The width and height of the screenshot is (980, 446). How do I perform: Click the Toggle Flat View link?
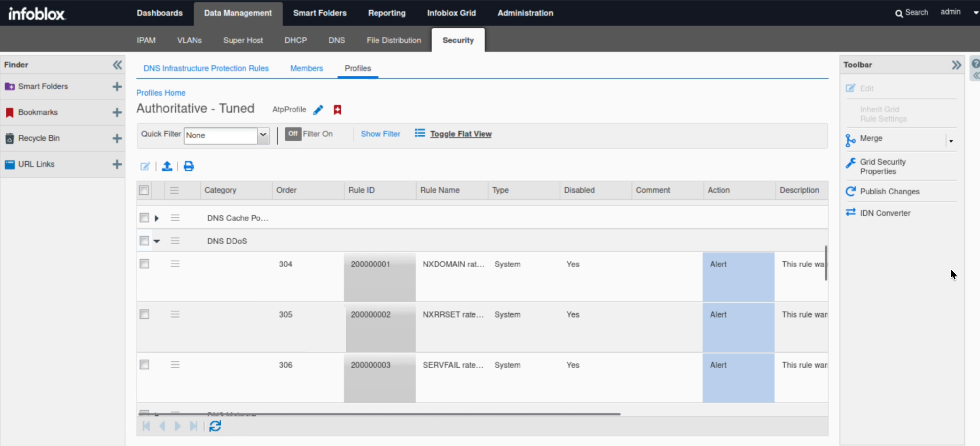[461, 134]
